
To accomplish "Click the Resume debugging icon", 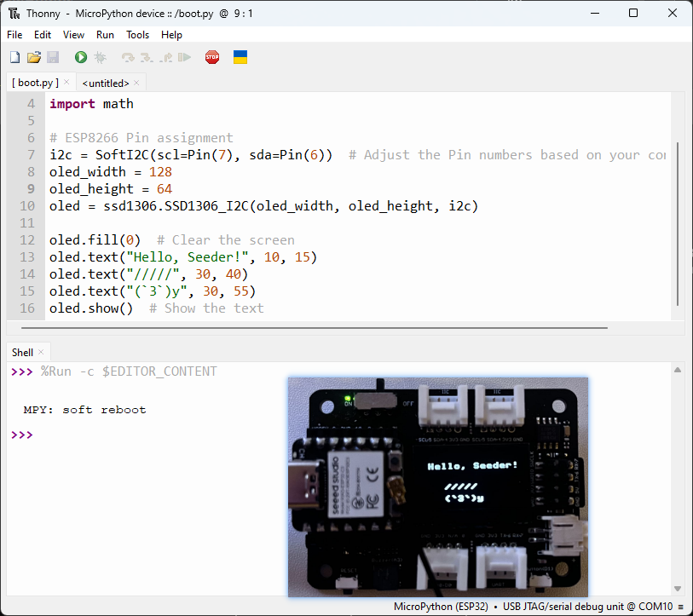I will point(184,57).
